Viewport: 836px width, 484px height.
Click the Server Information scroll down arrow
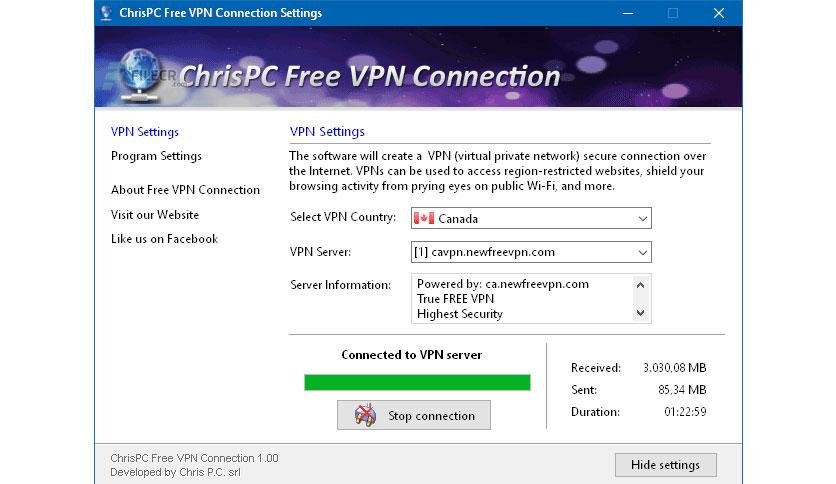tap(640, 313)
